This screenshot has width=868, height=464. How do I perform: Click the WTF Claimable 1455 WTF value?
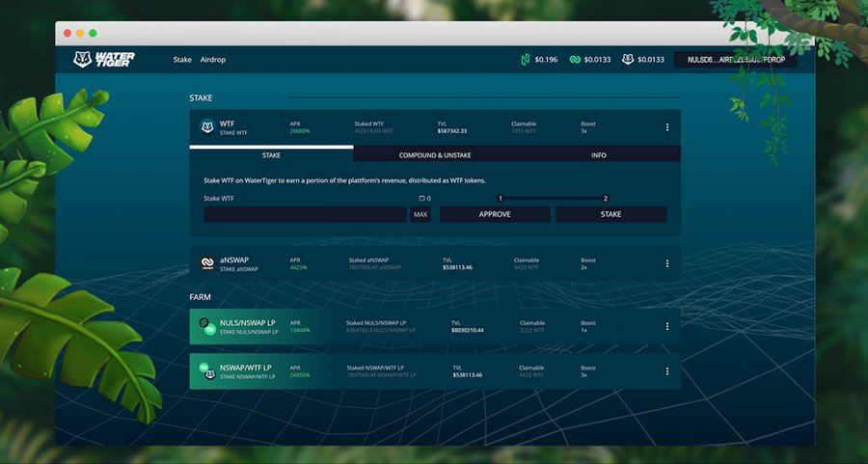click(x=524, y=131)
